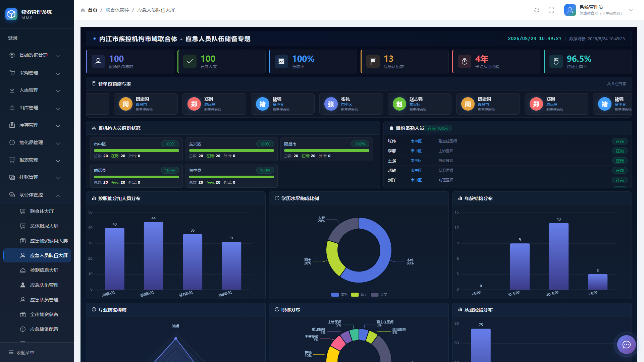The width and height of the screenshot is (644, 362).
Task: Click the medal icon beside 持证上岗率
Action: (x=556, y=61)
